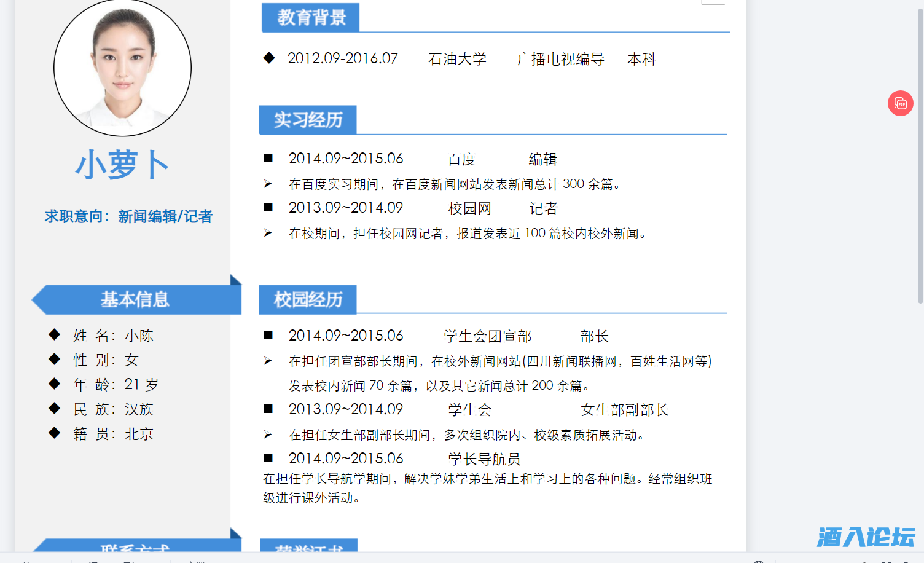This screenshot has width=924, height=563.
Task: Click the vertical scrollbar thumb
Action: (x=920, y=154)
